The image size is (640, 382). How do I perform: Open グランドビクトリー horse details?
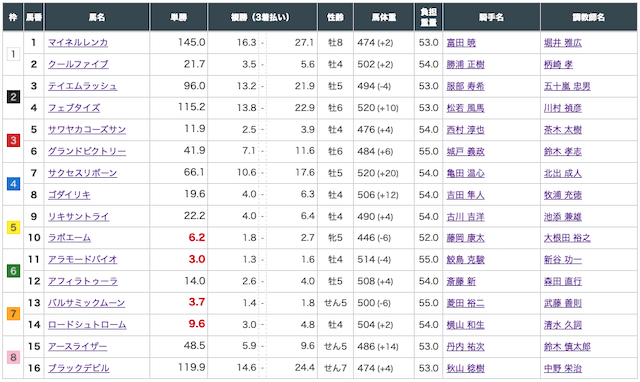coord(87,151)
